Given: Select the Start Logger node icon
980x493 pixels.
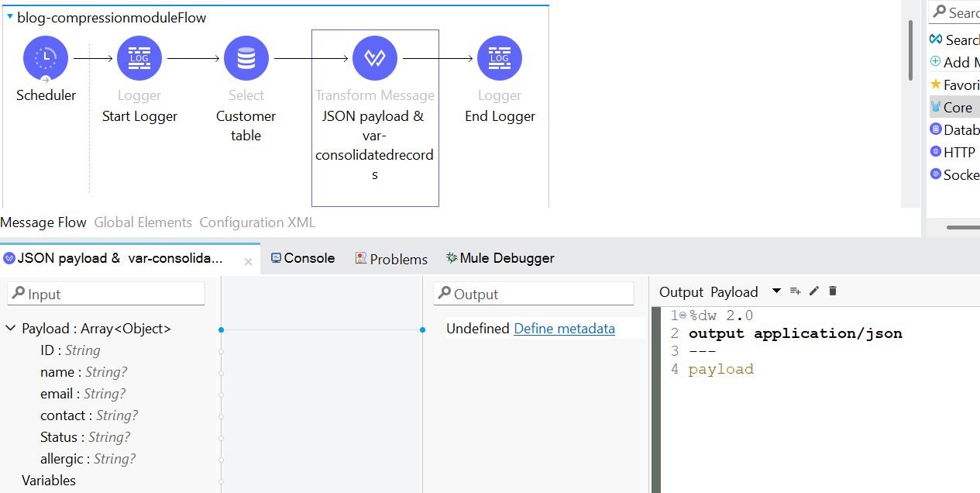Looking at the screenshot, I should pyautogui.click(x=139, y=58).
